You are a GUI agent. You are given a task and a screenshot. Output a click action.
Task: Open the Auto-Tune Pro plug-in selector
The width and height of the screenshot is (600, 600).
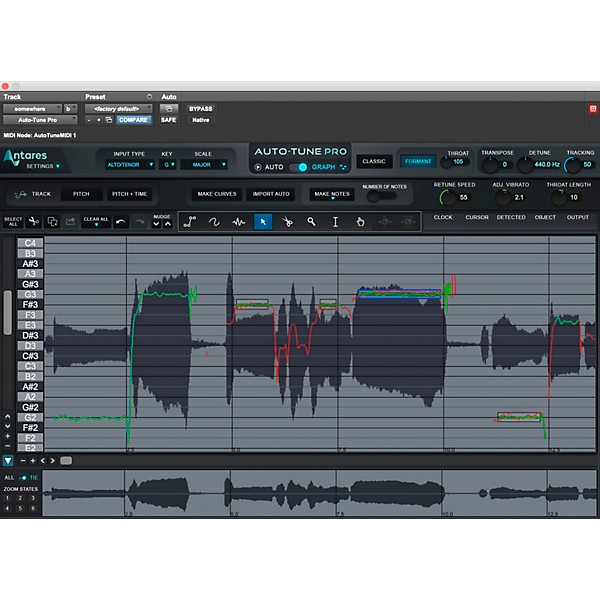[40, 120]
